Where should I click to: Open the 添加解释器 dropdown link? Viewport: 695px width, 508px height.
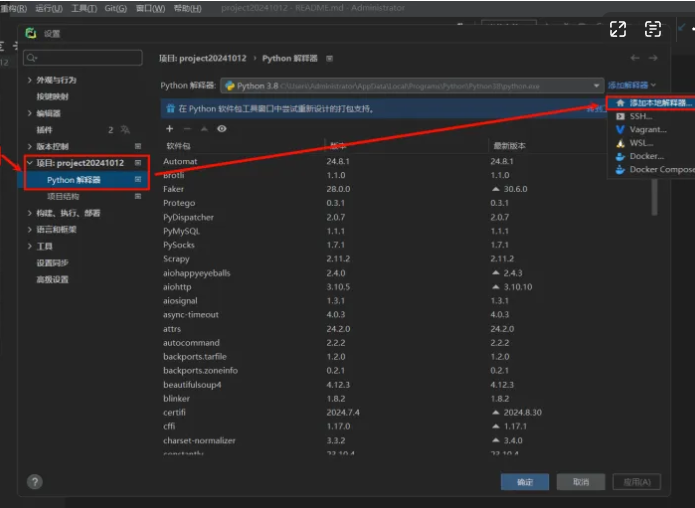(631, 85)
